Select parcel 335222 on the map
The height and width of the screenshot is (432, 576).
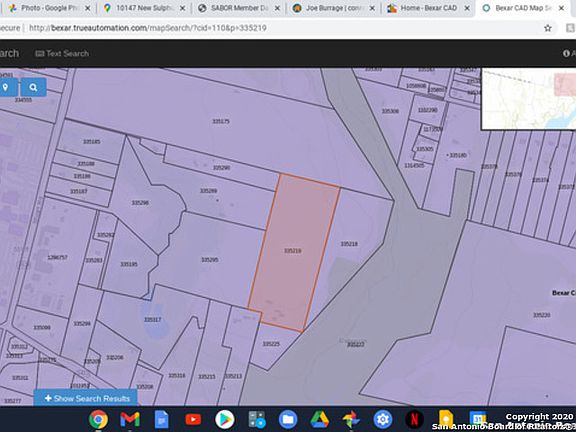click(x=356, y=345)
